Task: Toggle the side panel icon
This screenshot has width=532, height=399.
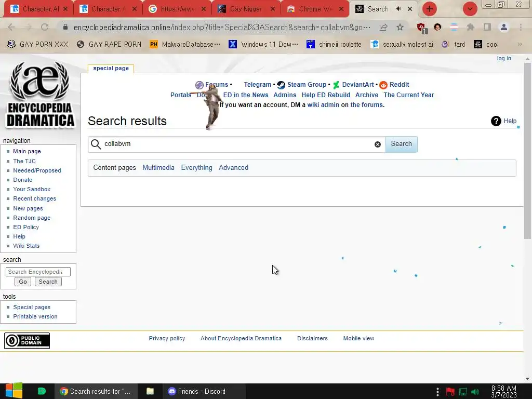Action: pyautogui.click(x=487, y=27)
